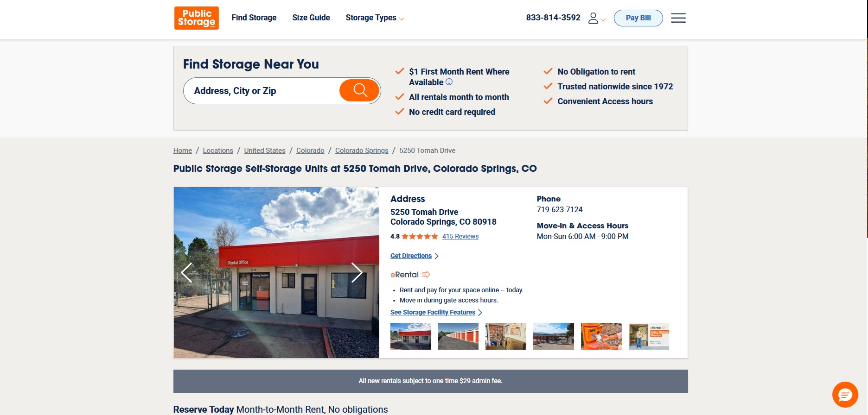Show the next facility photo
The height and width of the screenshot is (415, 868).
coord(357,272)
